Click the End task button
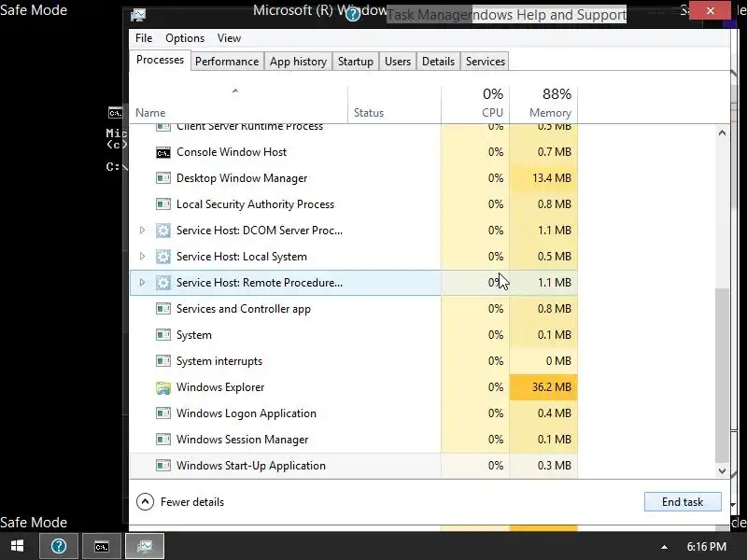 [x=683, y=502]
